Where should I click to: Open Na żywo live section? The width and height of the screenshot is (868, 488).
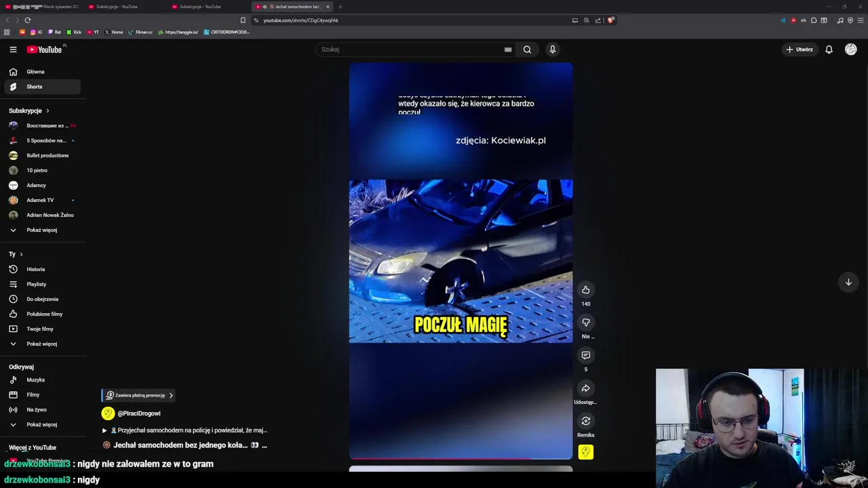43,409
